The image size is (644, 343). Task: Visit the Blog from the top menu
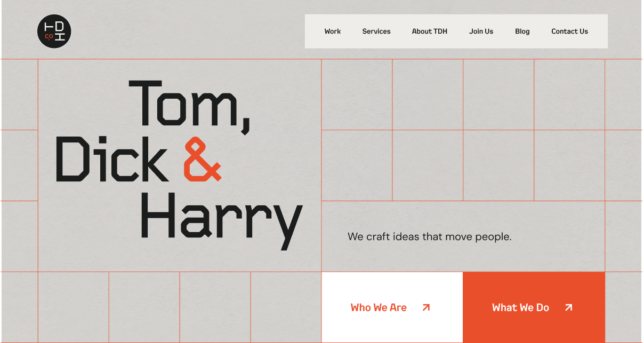tap(522, 31)
